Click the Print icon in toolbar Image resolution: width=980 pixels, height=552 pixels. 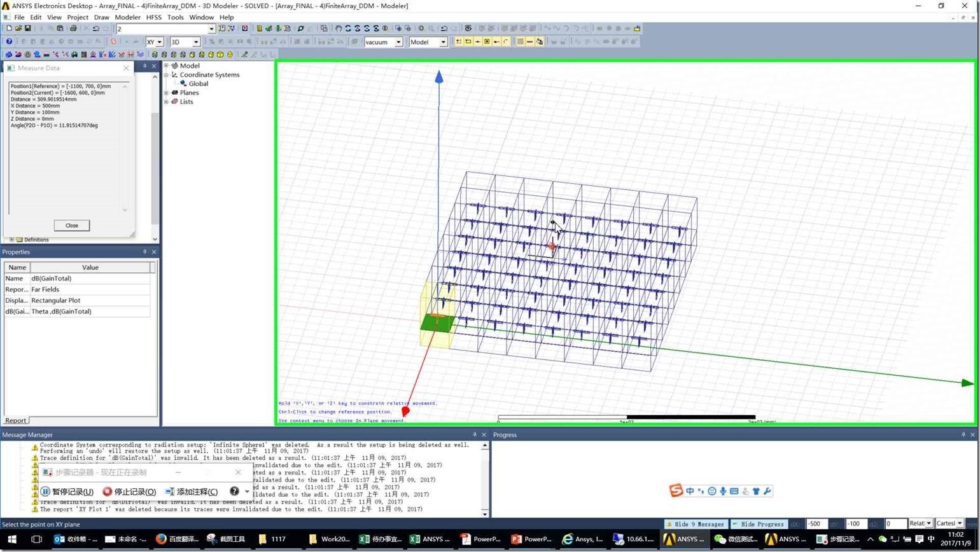click(73, 29)
